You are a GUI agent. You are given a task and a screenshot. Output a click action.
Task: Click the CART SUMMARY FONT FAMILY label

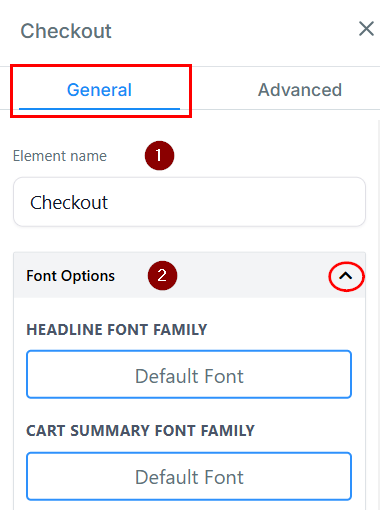click(x=140, y=431)
